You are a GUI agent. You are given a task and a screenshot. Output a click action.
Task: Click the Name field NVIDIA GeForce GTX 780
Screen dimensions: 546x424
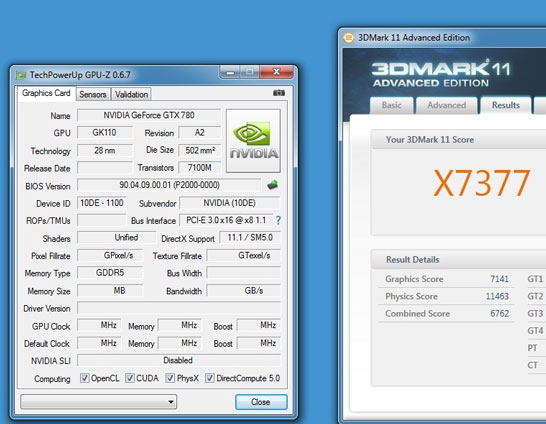tap(149, 115)
